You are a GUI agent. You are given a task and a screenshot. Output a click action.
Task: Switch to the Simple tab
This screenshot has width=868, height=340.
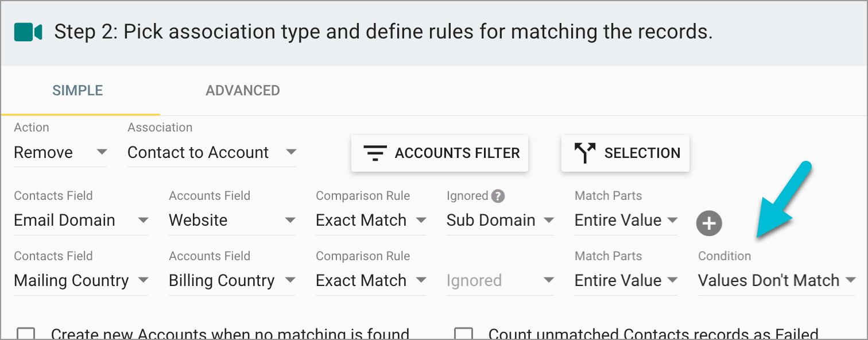[x=77, y=91]
